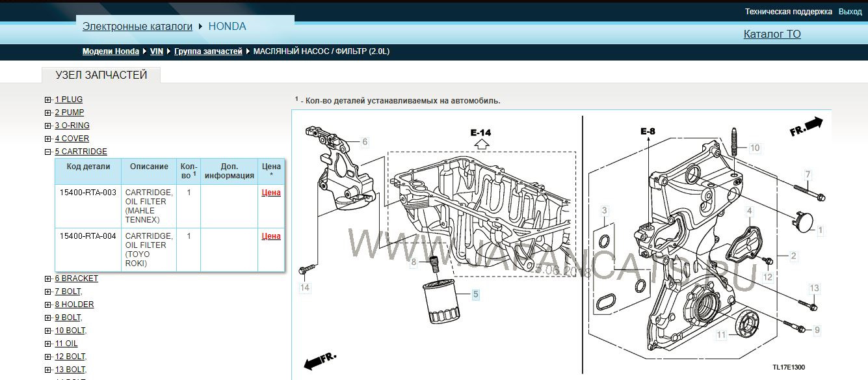The height and width of the screenshot is (380, 868).
Task: Expand the 6 BRACKET plus icon
Action: point(48,278)
